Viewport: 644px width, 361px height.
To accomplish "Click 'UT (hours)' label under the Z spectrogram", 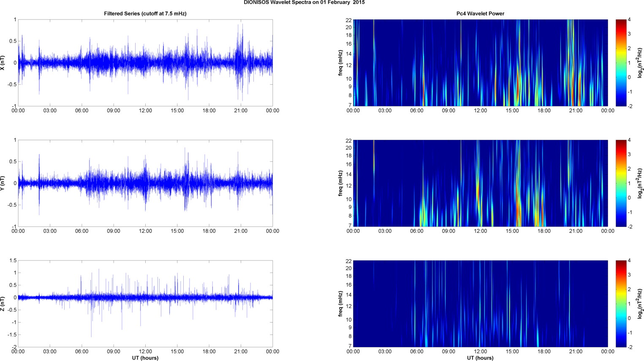I will pyautogui.click(x=480, y=358).
